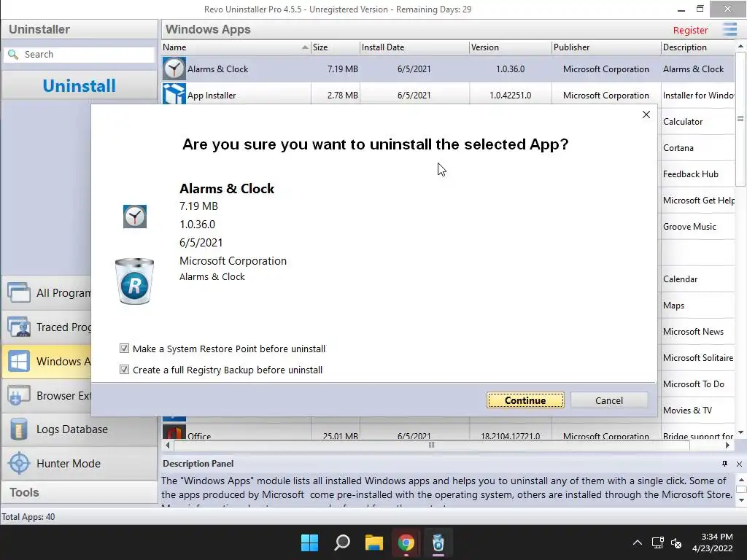
Task: Click the Browser Extensions sidebar icon
Action: pos(19,396)
